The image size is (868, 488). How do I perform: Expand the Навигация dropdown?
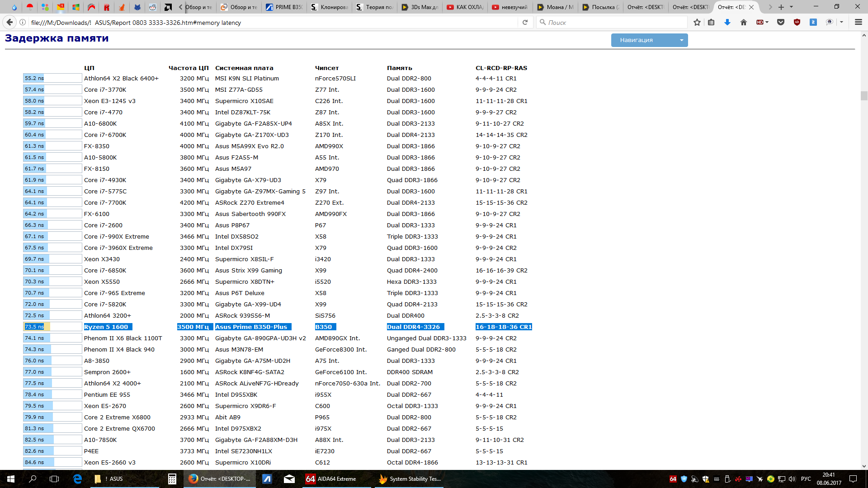[649, 40]
